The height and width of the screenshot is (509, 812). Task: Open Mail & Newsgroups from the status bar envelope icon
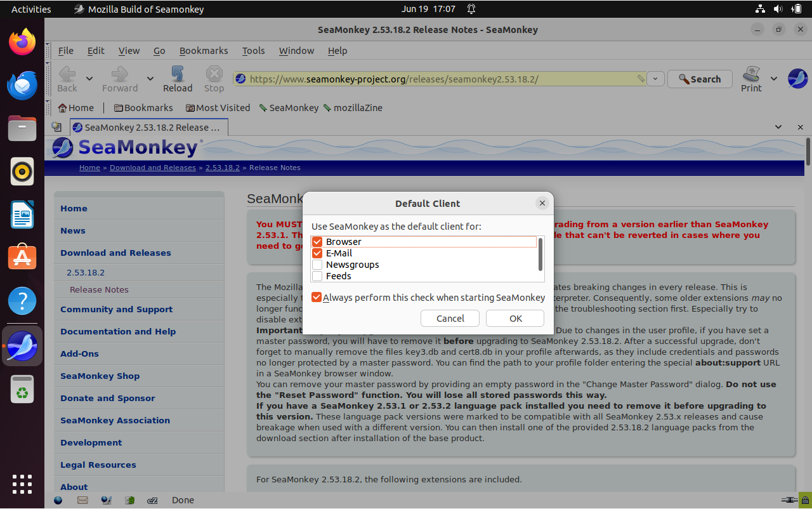(82, 500)
